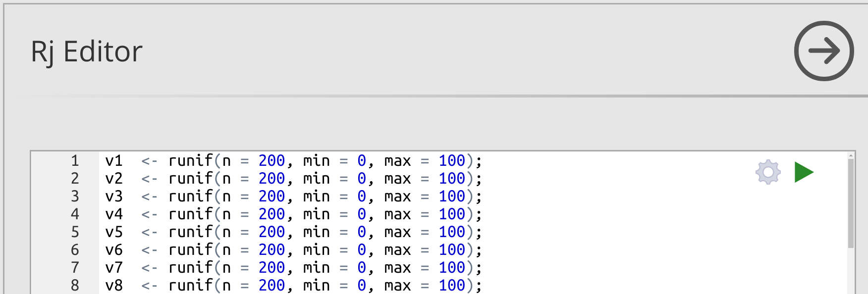Screen dimensions: 868x294
Task: Place cursor on variable v1
Action: pyautogui.click(x=114, y=161)
